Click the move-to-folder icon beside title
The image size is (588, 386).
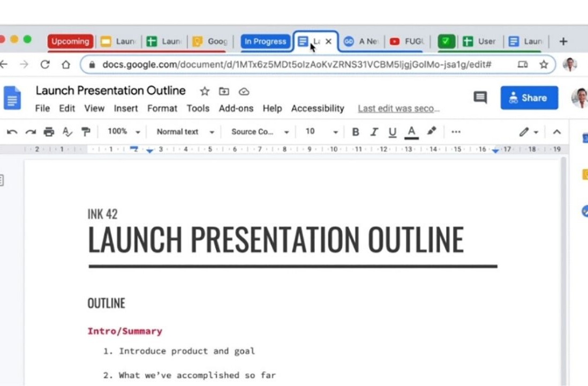(x=224, y=91)
